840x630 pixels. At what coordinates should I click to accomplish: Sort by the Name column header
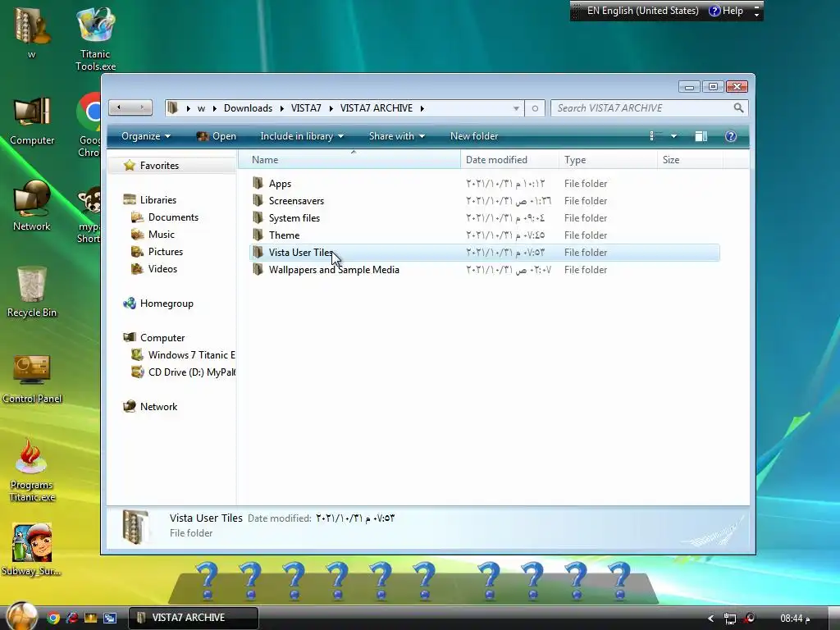point(349,160)
